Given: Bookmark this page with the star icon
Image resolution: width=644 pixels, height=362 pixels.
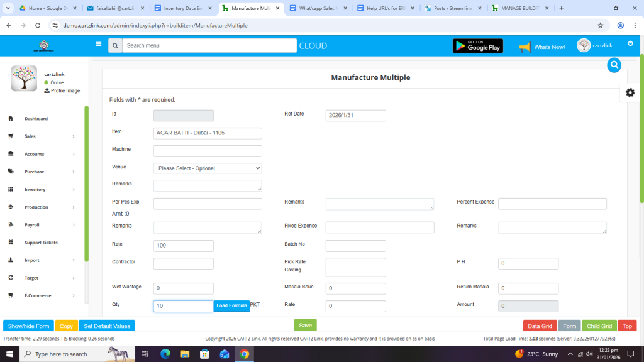Looking at the screenshot, I should (x=601, y=25).
